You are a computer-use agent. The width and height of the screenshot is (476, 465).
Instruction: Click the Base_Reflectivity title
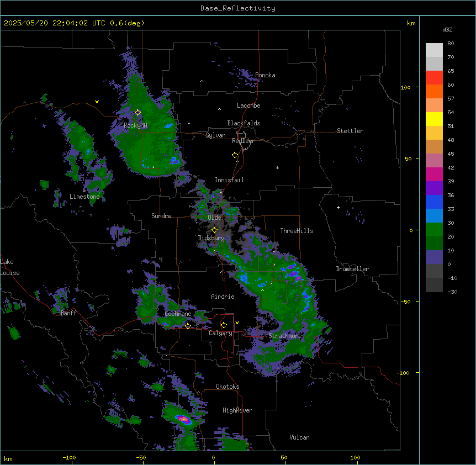[x=238, y=8]
